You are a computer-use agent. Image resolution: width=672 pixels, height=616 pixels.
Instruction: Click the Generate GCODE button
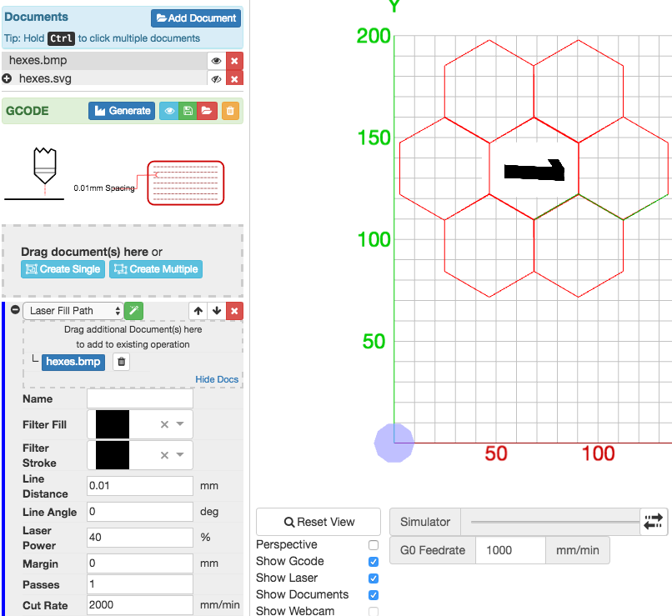coord(122,111)
